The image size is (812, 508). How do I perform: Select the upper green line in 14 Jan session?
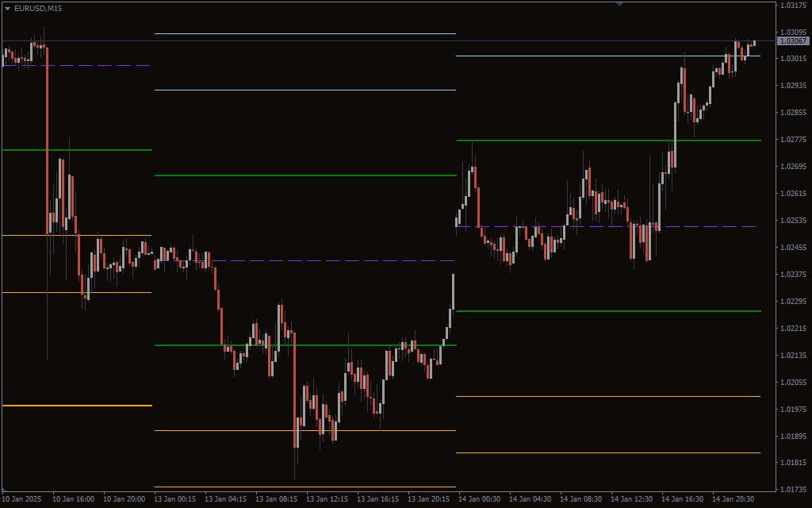[555, 140]
